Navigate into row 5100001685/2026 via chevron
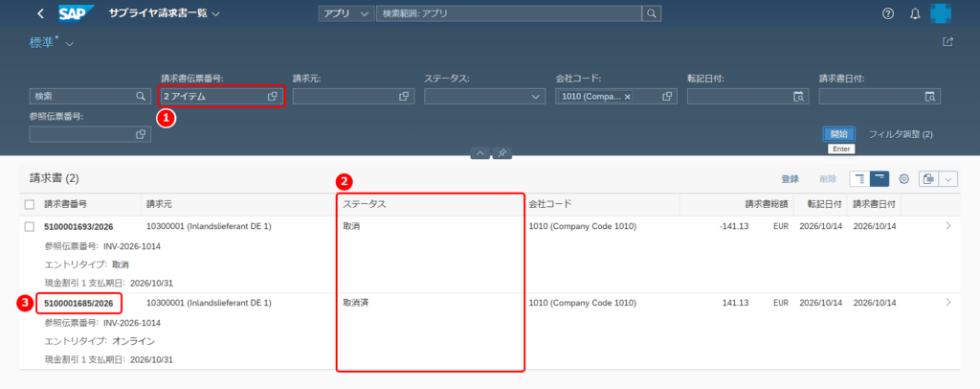This screenshot has height=389, width=980. click(x=948, y=303)
